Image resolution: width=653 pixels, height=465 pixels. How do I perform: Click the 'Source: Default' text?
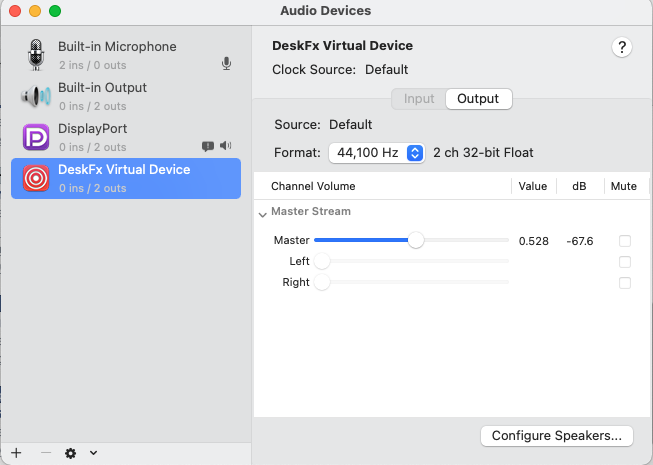coord(323,124)
